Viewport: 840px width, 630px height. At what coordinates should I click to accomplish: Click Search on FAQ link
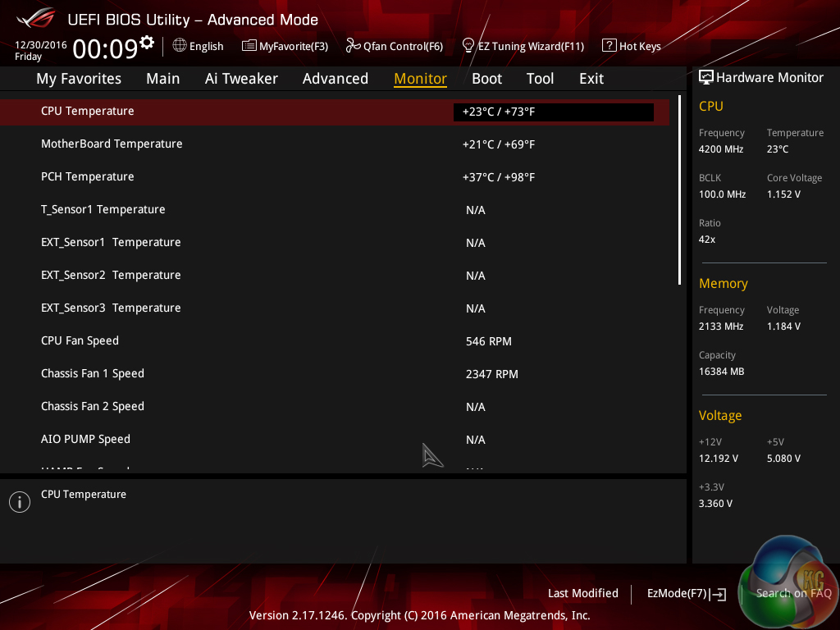pos(793,593)
